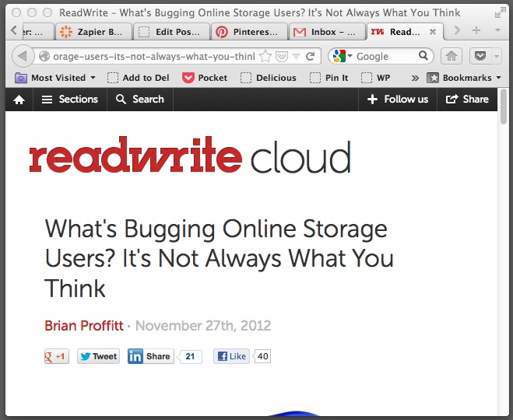
Task: Share the article on LinkedIn
Action: pyautogui.click(x=151, y=356)
